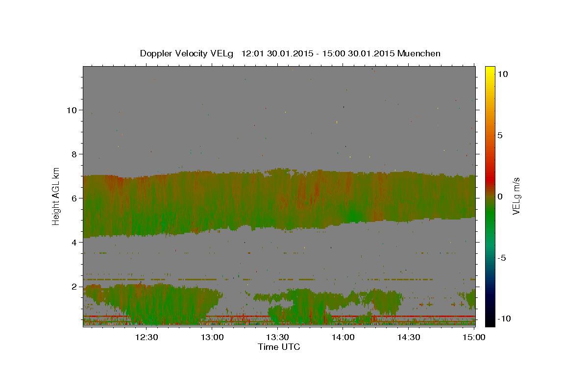This screenshot has height=392, width=588.
Task: Click the colorbar value 5
Action: pos(500,135)
